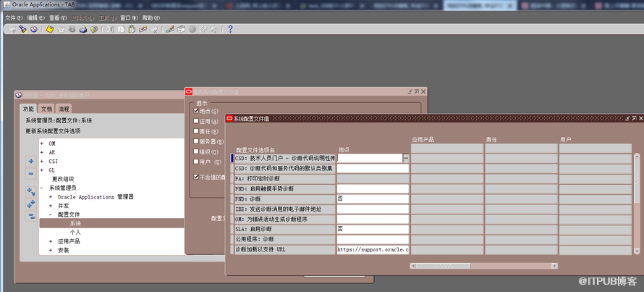The height and width of the screenshot is (292, 644).
Task: Select 个人 in the navigator tree
Action: 75,233
